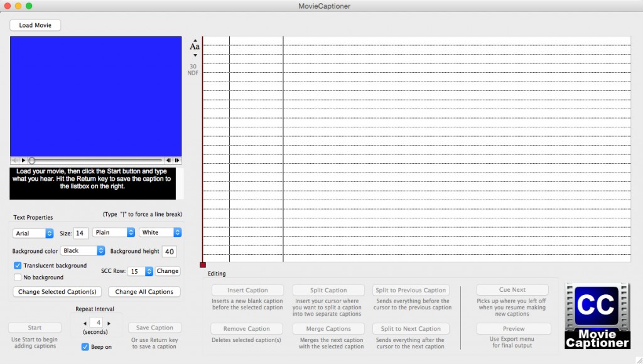Image resolution: width=643 pixels, height=364 pixels.
Task: Click the red timeline marker square
Action: [x=203, y=265]
